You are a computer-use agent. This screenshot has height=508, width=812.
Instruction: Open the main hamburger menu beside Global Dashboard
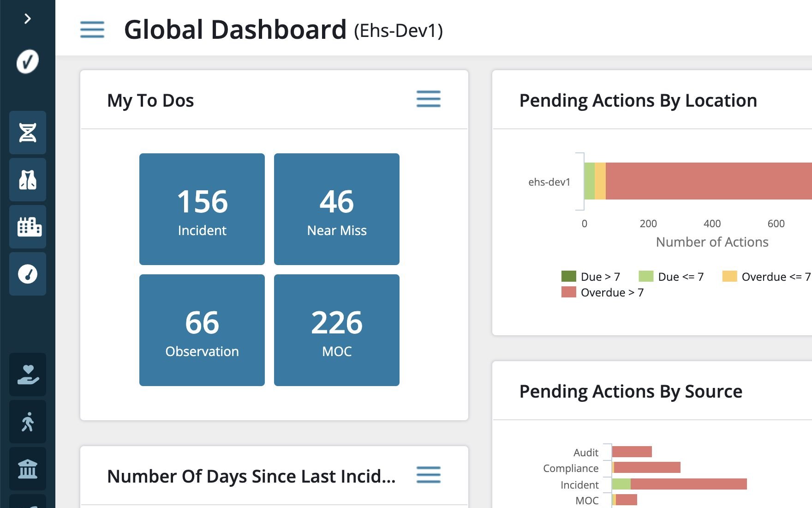(92, 30)
